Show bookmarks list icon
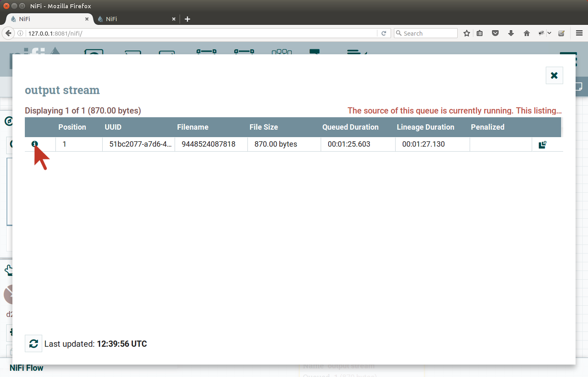 [x=480, y=33]
